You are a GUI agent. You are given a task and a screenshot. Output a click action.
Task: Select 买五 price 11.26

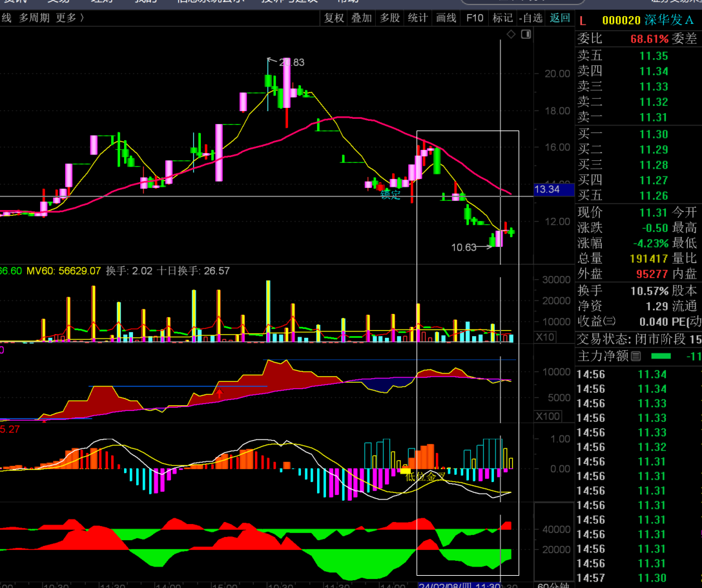(654, 196)
